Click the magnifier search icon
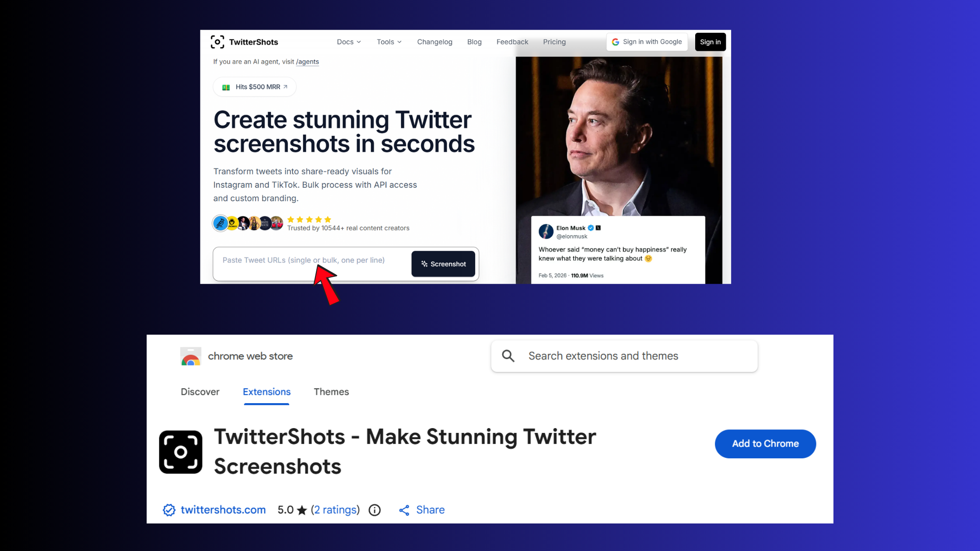 coord(508,356)
